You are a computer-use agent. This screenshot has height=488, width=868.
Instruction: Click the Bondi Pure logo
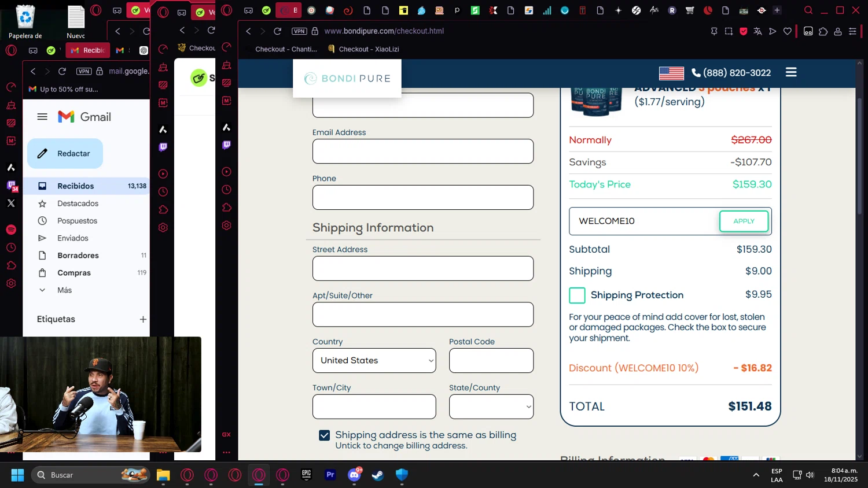pos(347,79)
